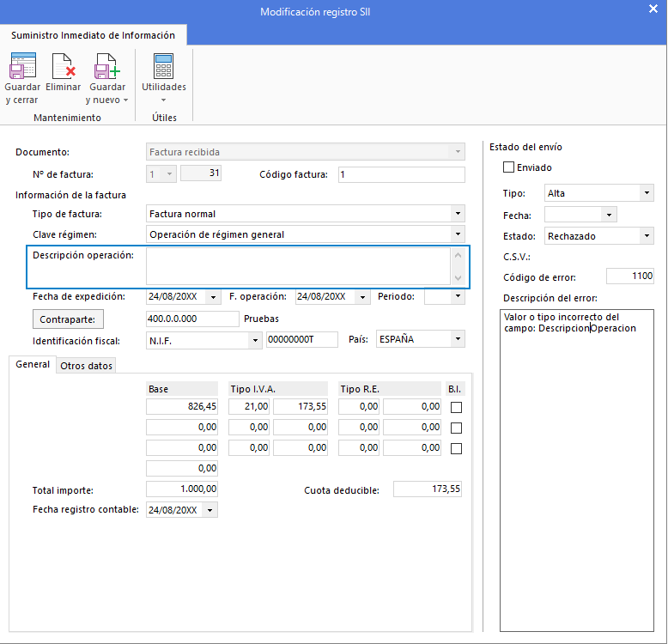Click the Eliminar record icon
This screenshot has width=668, height=644.
click(x=64, y=67)
